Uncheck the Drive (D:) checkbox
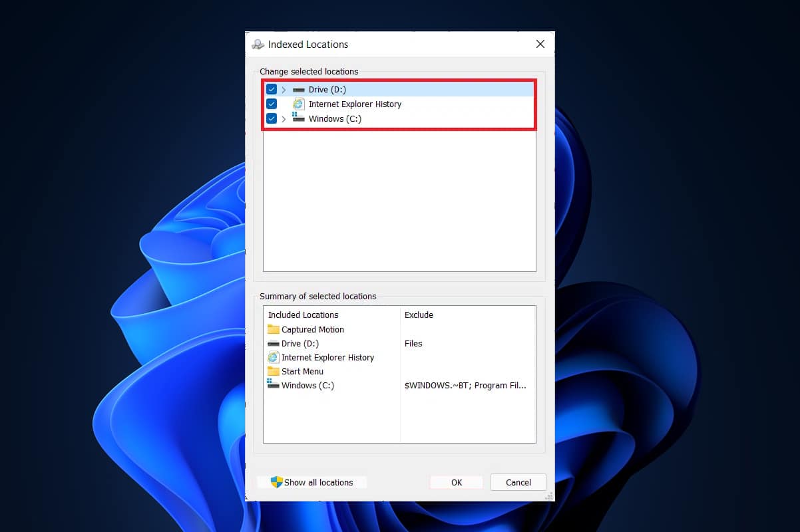This screenshot has width=800, height=532. [x=271, y=89]
